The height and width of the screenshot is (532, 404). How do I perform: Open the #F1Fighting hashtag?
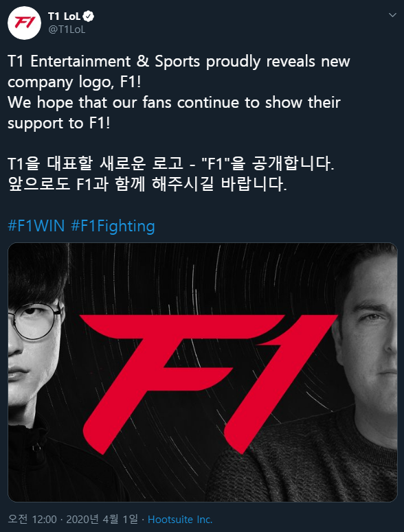pyautogui.click(x=113, y=227)
